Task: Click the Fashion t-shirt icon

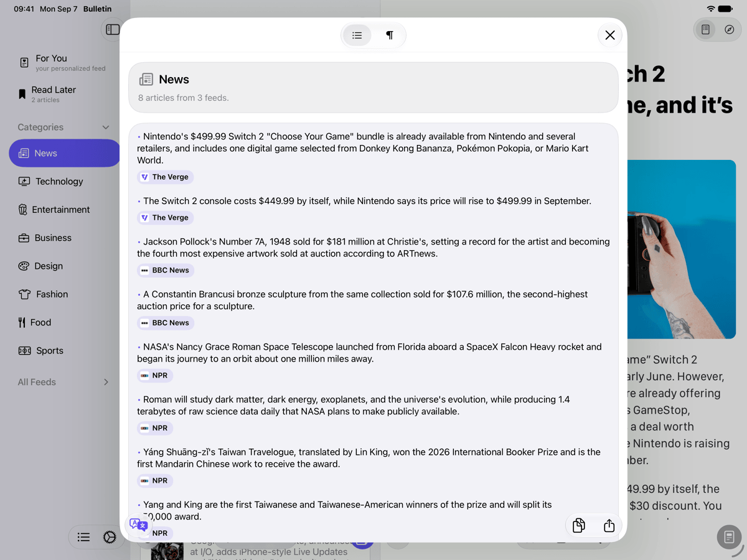Action: click(24, 294)
